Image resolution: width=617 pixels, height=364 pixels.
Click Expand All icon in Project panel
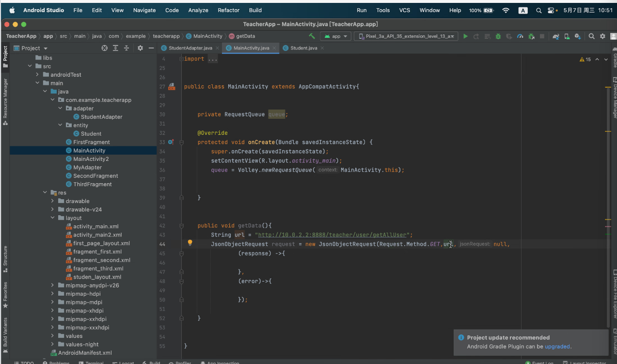pyautogui.click(x=115, y=48)
